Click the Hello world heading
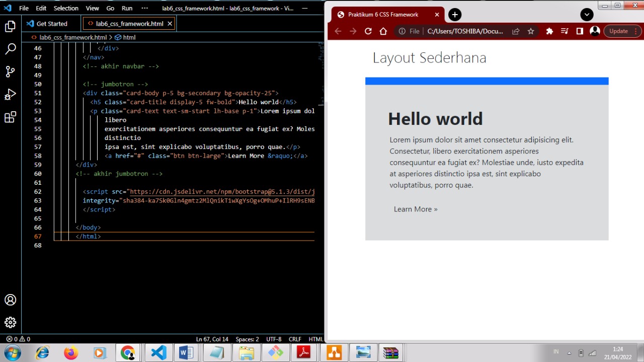644x362 pixels. click(x=435, y=119)
